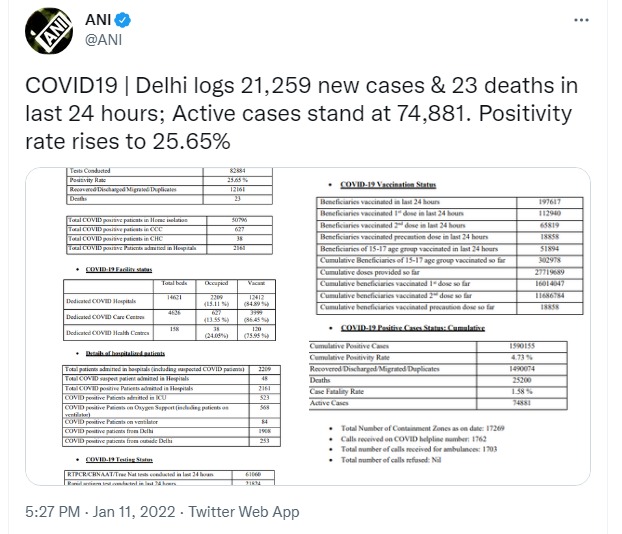The image size is (622, 534).
Task: Click the Positivity Rate row in the table
Action: (169, 180)
